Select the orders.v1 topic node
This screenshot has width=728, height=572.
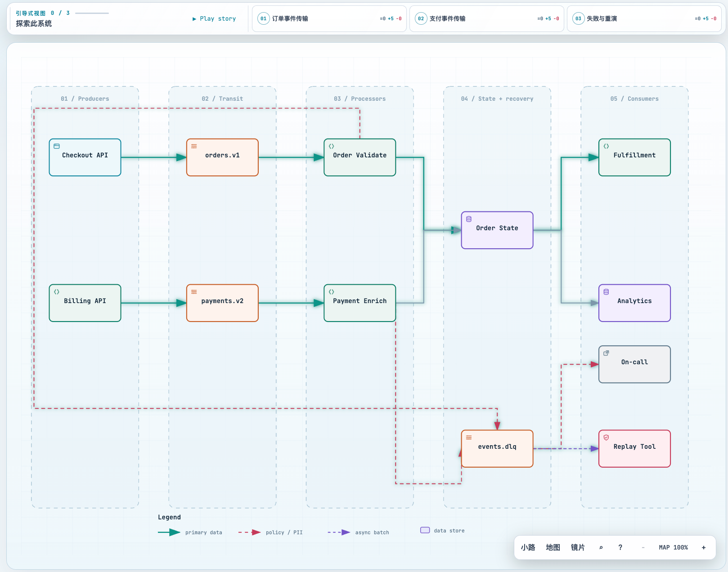222,157
